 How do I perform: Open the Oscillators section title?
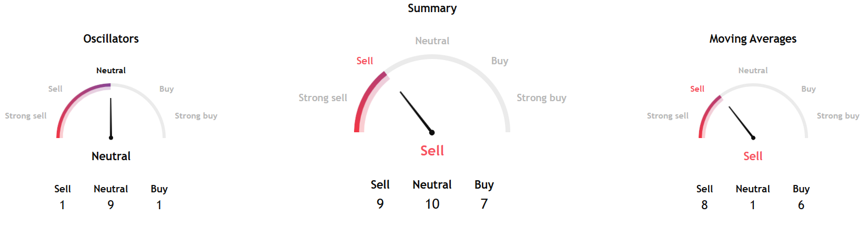tap(111, 39)
